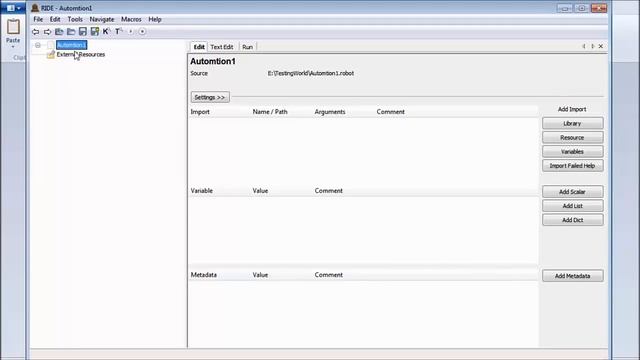This screenshot has height=360, width=640.
Task: Click the Add Scalar button
Action: [573, 192]
